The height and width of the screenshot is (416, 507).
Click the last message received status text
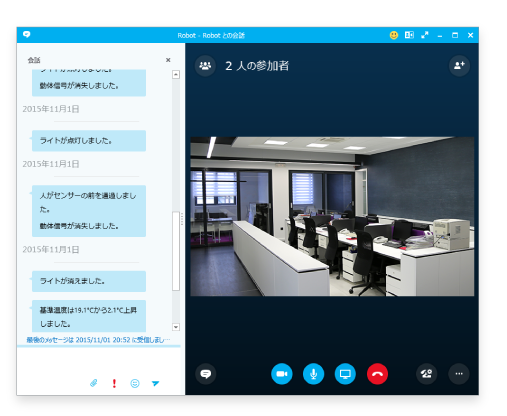click(98, 340)
